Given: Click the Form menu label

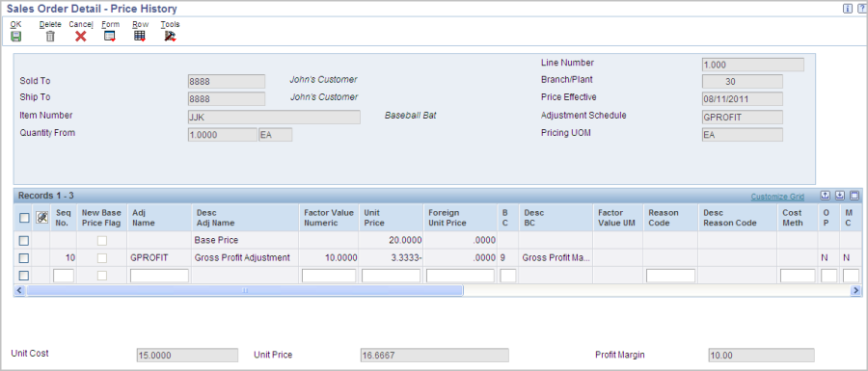Looking at the screenshot, I should click(x=110, y=24).
